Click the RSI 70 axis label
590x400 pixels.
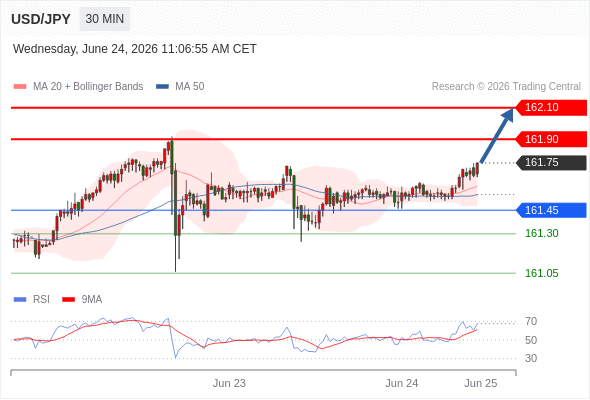coord(531,321)
